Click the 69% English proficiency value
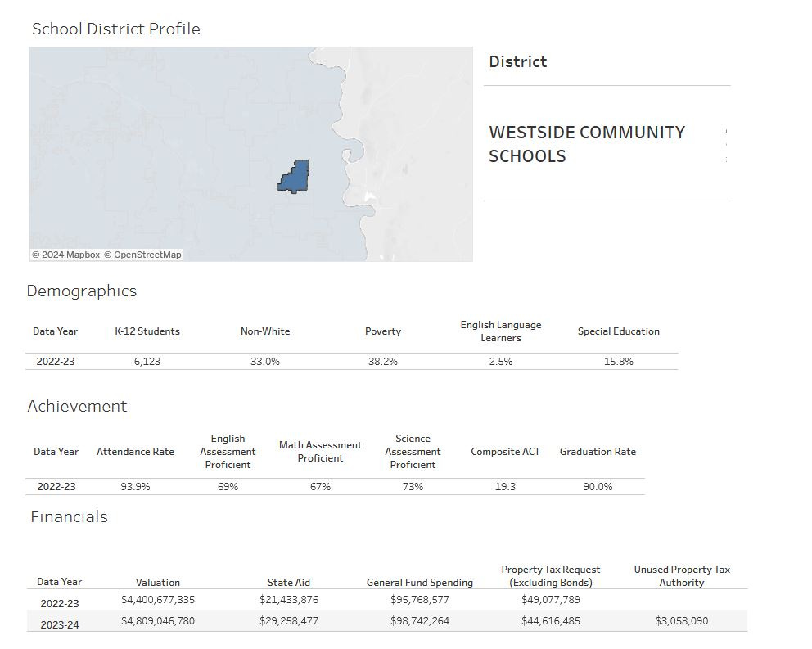812x649 pixels. point(228,487)
